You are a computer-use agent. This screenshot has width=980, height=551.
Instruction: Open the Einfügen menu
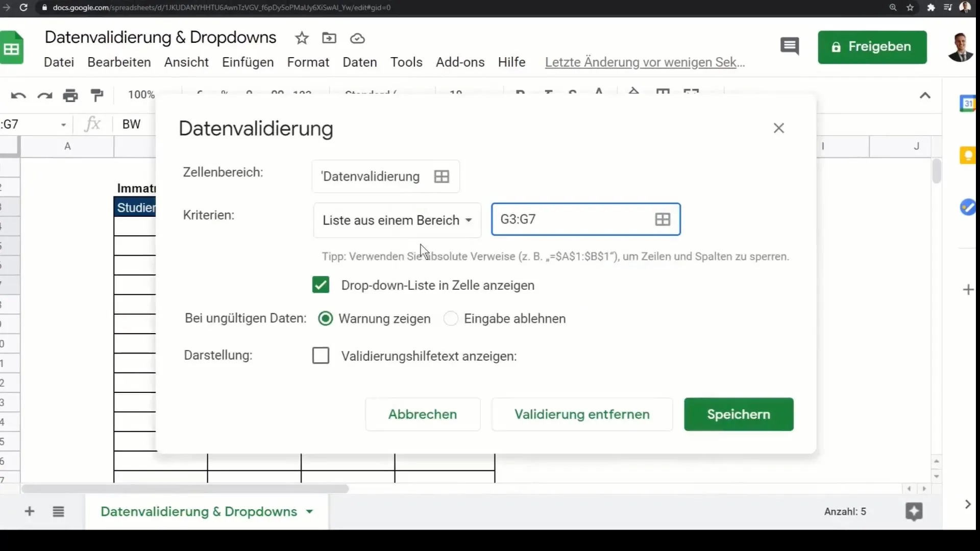[248, 62]
